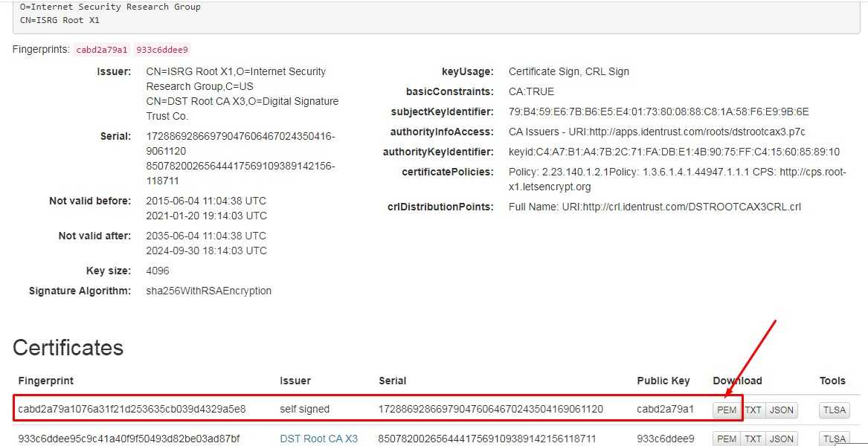Download TXT for the DST Root CA X3 certificate
The image size is (868, 446).
tap(753, 439)
